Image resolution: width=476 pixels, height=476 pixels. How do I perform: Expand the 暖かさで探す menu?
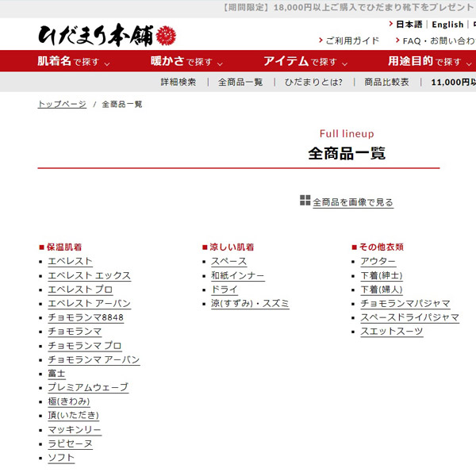186,61
